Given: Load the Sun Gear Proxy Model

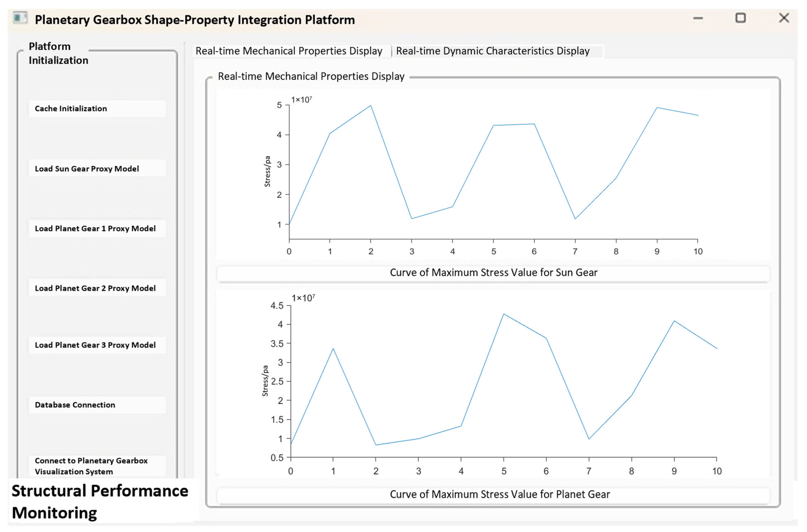Looking at the screenshot, I should point(98,169).
